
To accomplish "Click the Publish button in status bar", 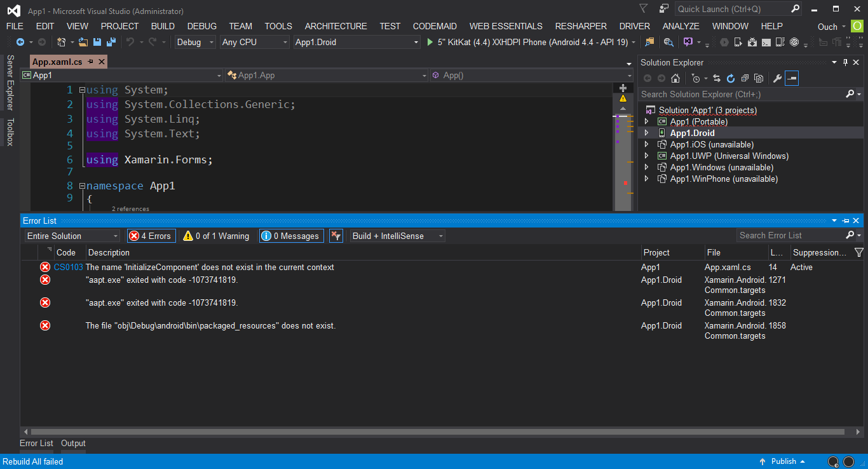I will (782, 461).
